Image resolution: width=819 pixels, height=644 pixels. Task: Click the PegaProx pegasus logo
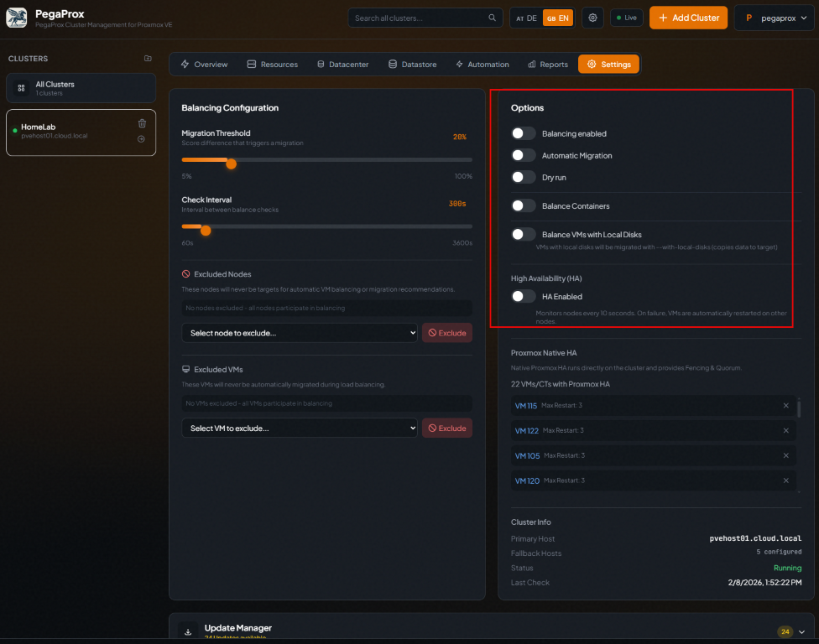(17, 18)
